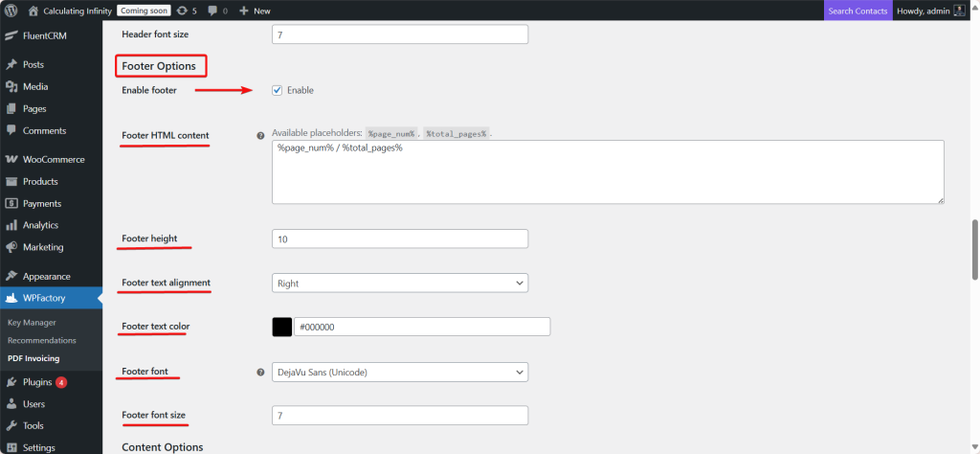
Task: Click the Search Contacts button
Action: coord(857,11)
